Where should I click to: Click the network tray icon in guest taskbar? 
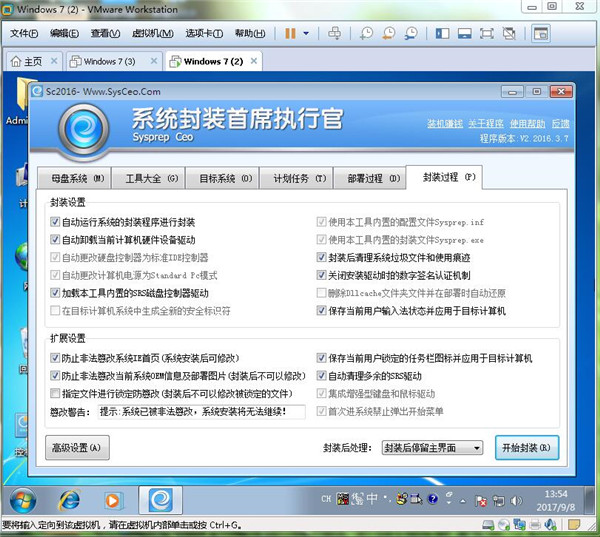coord(498,501)
